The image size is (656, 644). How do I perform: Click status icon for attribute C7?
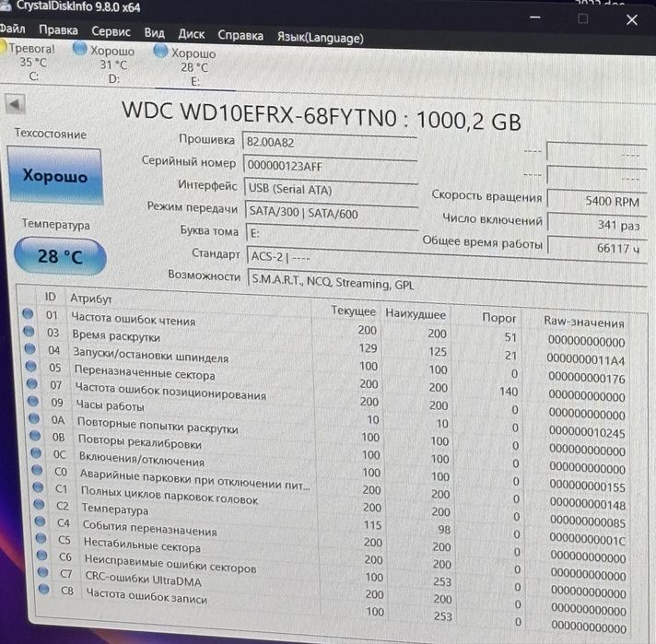pyautogui.click(x=43, y=572)
